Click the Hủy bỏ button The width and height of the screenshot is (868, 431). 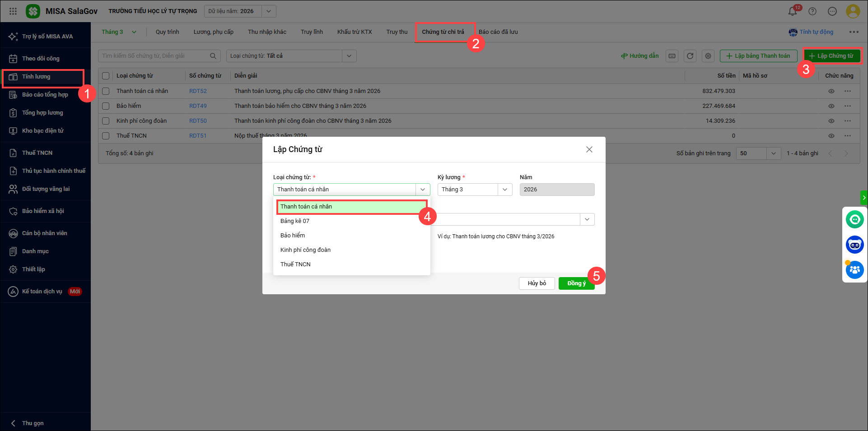tap(537, 283)
